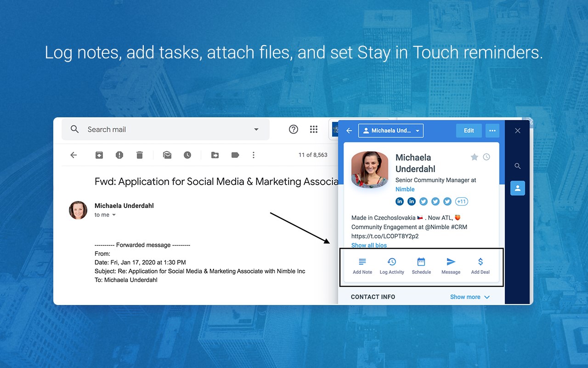Open the three-dot more options in Nimble header
This screenshot has width=588, height=368.
click(x=492, y=131)
